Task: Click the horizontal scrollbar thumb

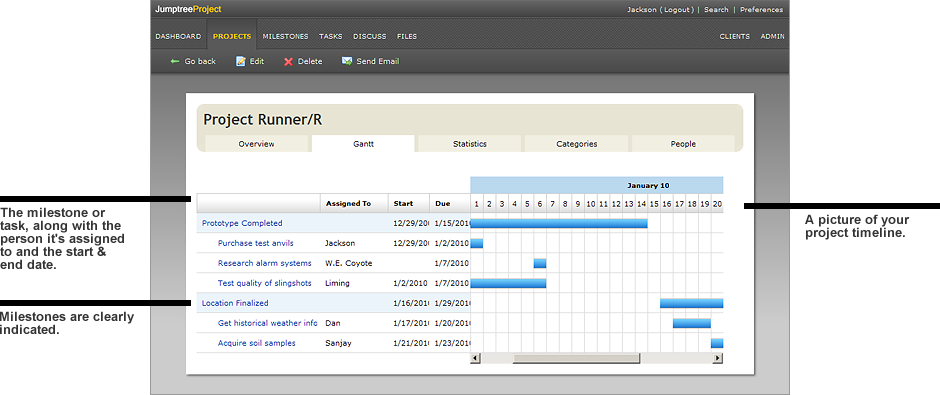Action: 576,358
